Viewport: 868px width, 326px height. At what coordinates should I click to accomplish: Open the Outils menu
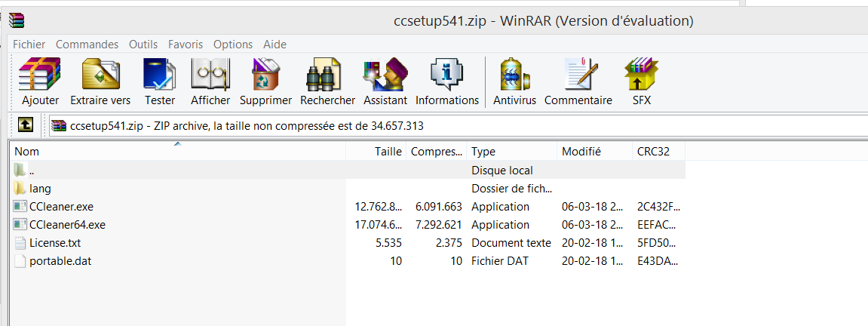coord(143,45)
